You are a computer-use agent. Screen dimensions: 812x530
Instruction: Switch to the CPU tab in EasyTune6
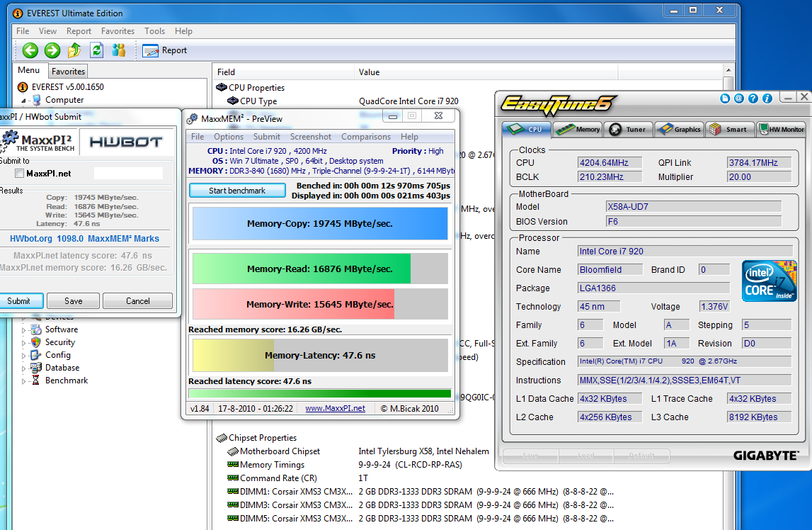(x=526, y=129)
